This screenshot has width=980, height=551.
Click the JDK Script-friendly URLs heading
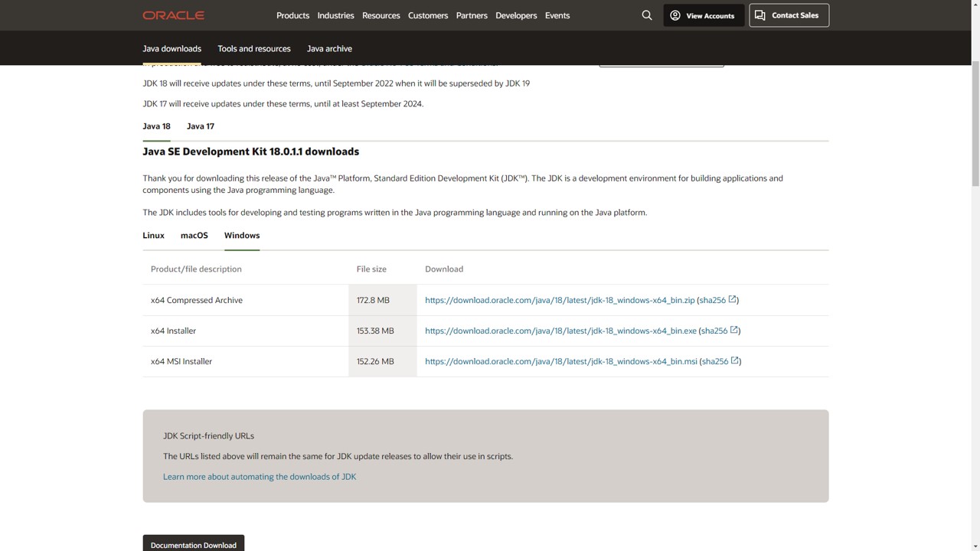pyautogui.click(x=208, y=435)
